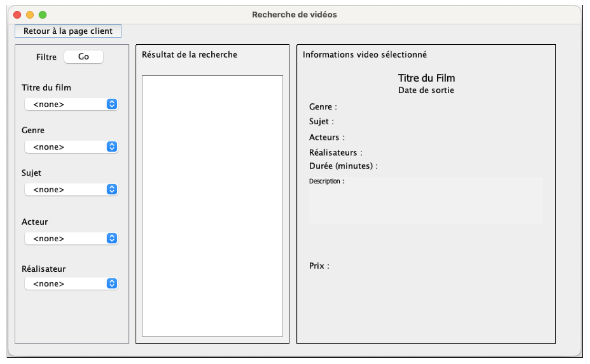Viewport: 590px width, 364px height.
Task: Click the blue arrows on the Sujet selector
Action: 112,189
